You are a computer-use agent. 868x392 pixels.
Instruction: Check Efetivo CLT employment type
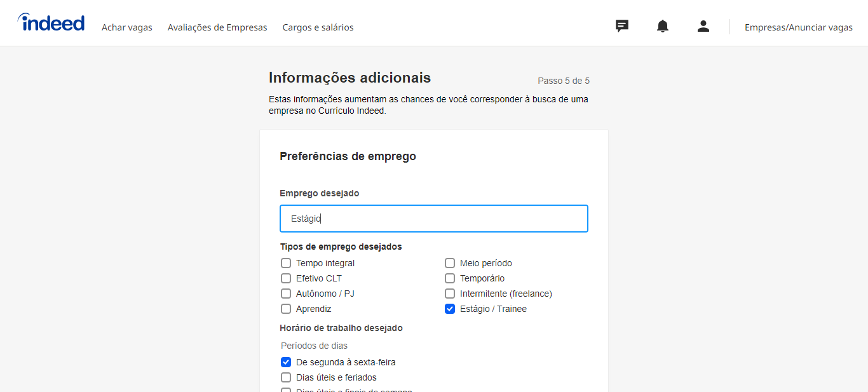click(x=286, y=278)
